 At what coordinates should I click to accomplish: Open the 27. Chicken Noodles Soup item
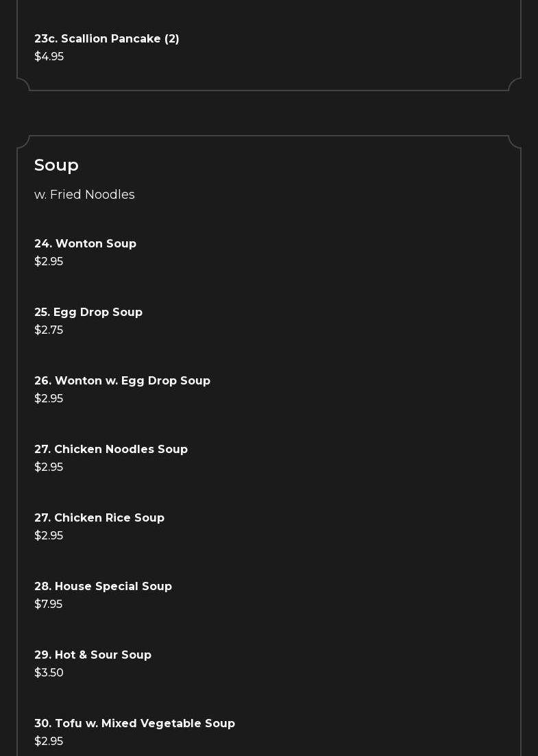[111, 450]
